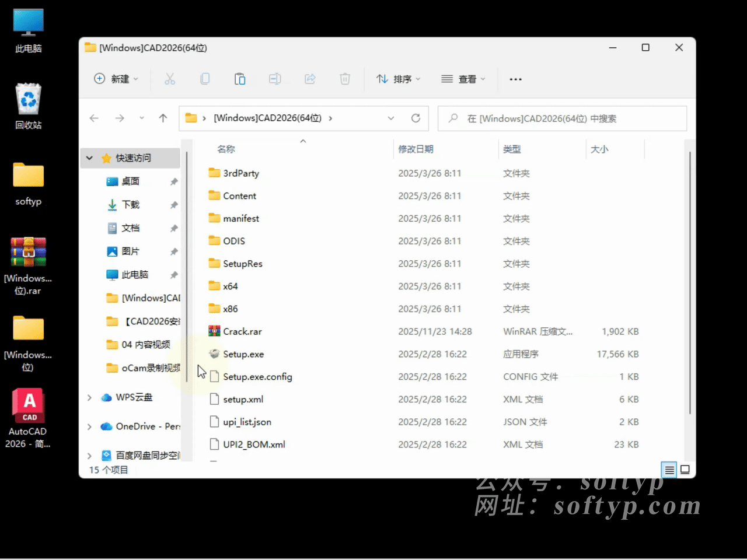This screenshot has height=560, width=747.
Task: Click the Copy icon in the toolbar
Action: tap(205, 79)
